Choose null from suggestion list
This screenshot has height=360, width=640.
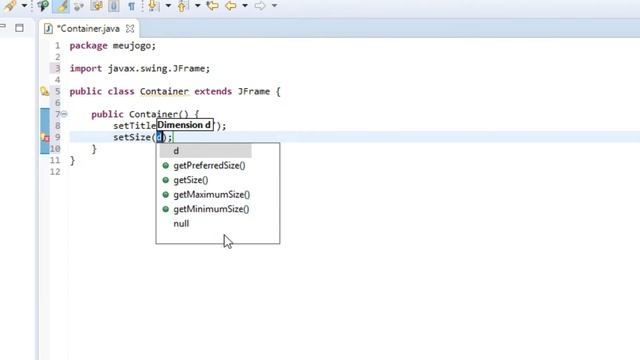click(181, 224)
